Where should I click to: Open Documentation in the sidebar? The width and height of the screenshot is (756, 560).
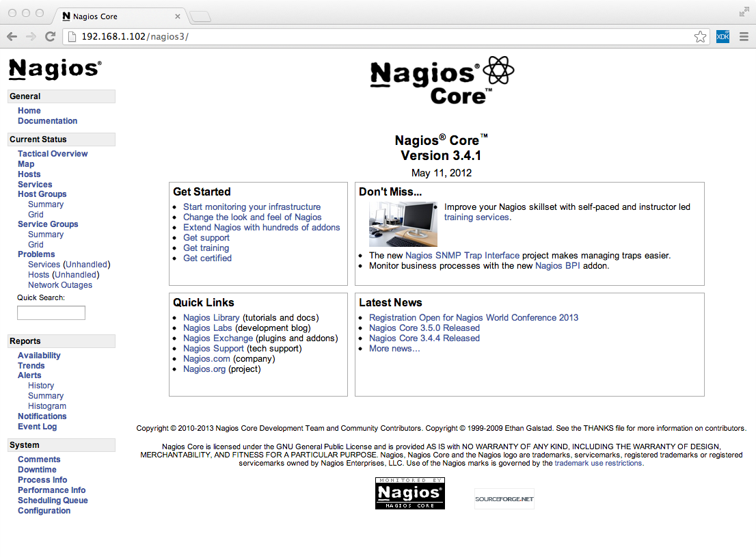pyautogui.click(x=48, y=120)
